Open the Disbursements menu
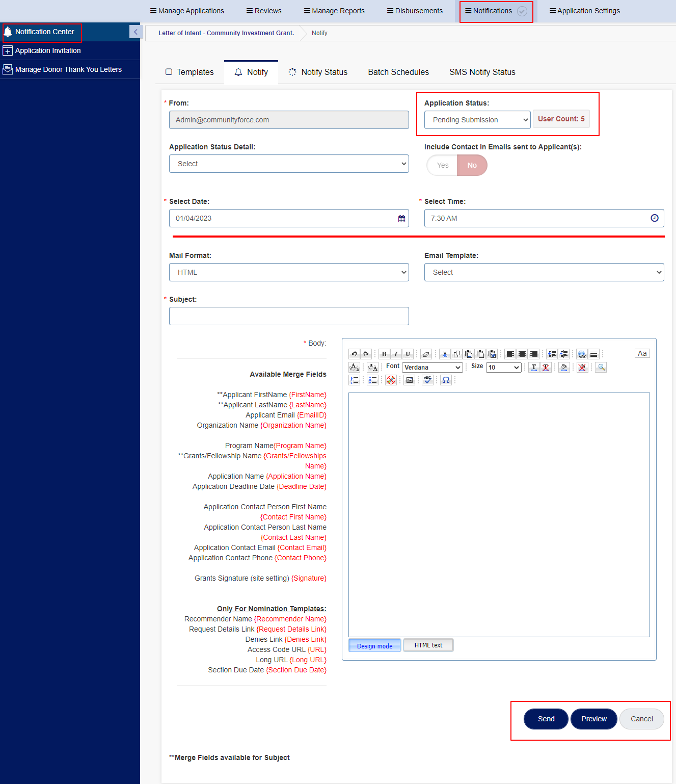This screenshot has width=676, height=784. pyautogui.click(x=415, y=11)
